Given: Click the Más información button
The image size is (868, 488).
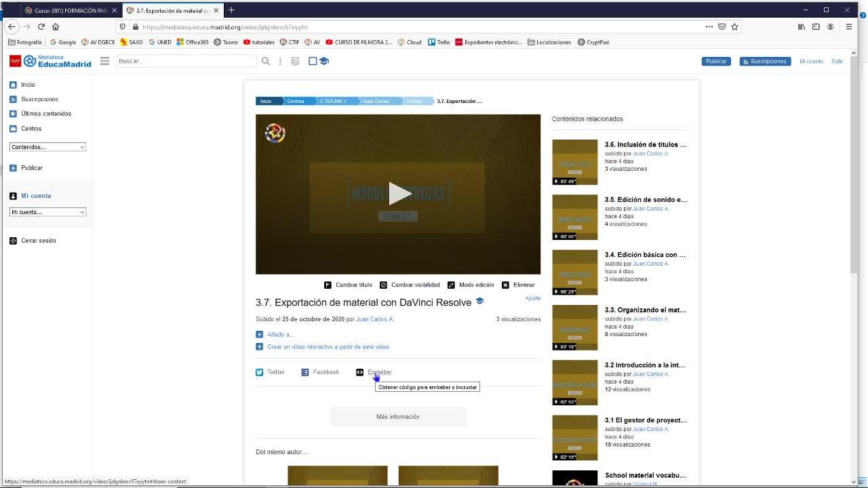Looking at the screenshot, I should (x=398, y=417).
